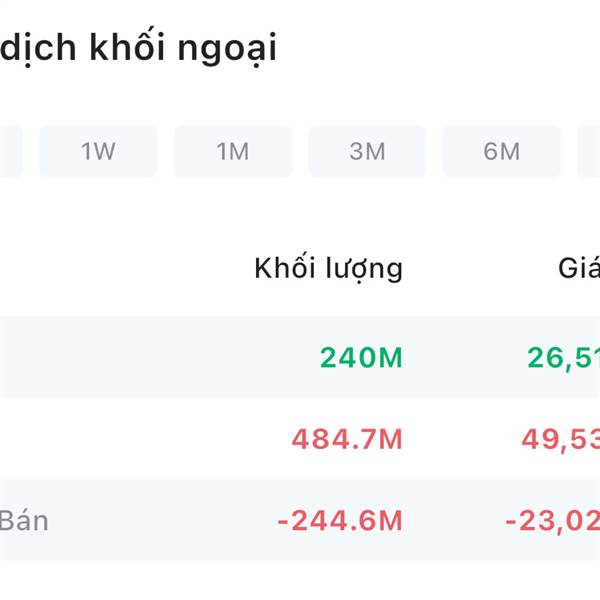Select the 1W time range tab
The height and width of the screenshot is (600, 600).
(98, 152)
